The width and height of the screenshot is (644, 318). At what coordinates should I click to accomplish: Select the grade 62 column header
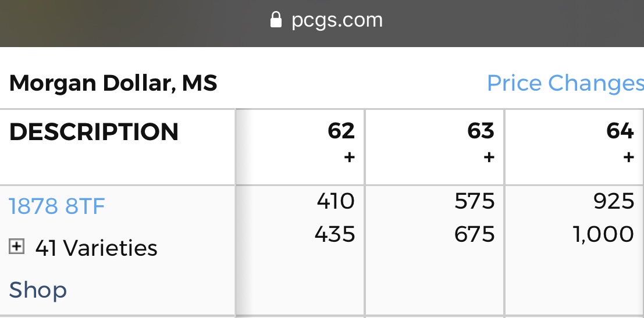341,131
